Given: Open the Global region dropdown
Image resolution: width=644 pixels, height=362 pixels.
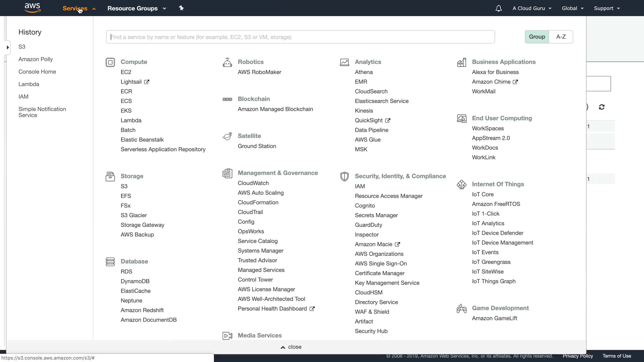Looking at the screenshot, I should [573, 8].
